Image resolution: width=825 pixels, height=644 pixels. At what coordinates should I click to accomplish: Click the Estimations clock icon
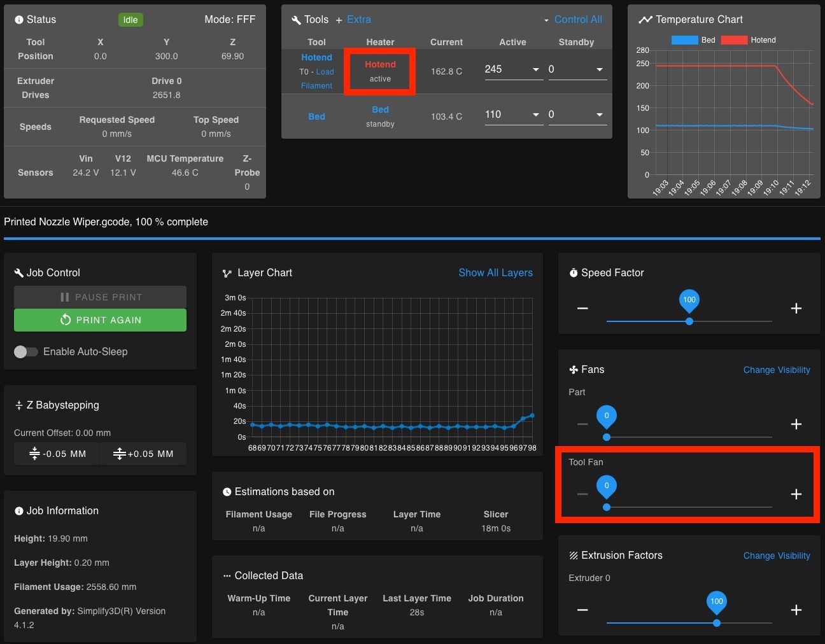click(227, 492)
